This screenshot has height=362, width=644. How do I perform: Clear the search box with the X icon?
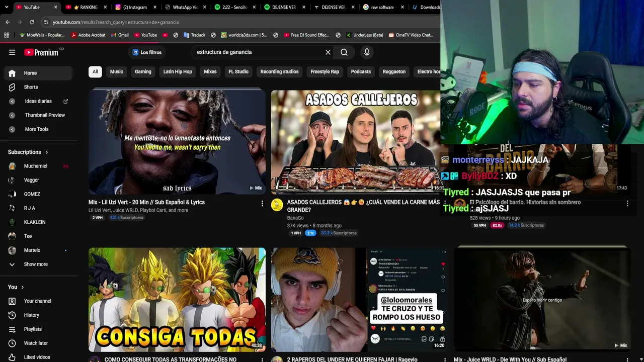[x=328, y=52]
